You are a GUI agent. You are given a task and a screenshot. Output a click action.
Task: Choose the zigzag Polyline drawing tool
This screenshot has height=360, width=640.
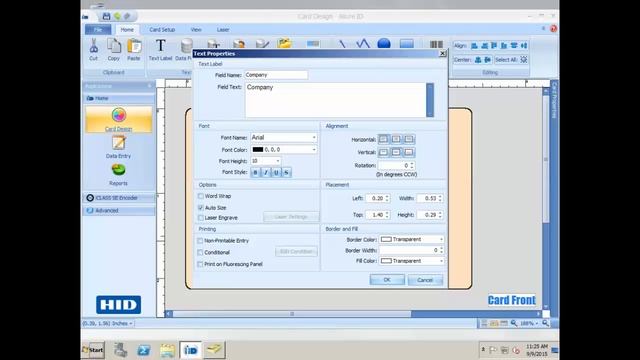pyautogui.click(x=363, y=43)
